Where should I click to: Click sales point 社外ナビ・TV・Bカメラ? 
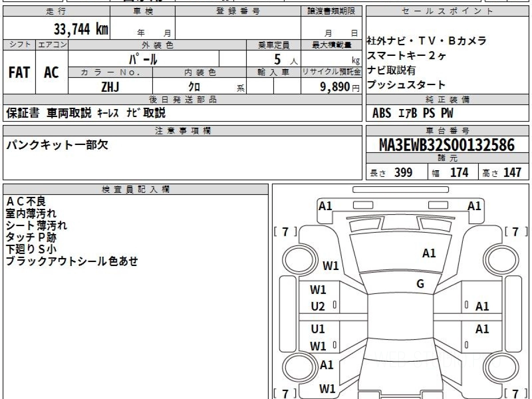click(x=427, y=41)
